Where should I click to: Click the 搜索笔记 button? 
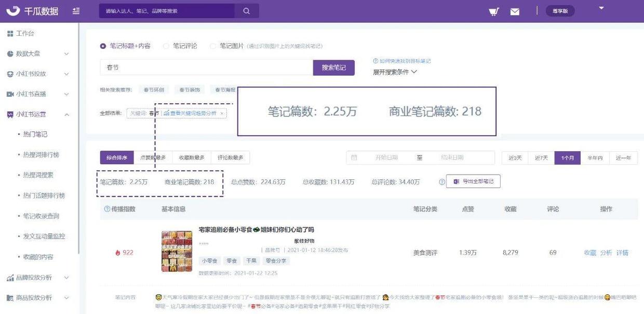click(x=333, y=68)
